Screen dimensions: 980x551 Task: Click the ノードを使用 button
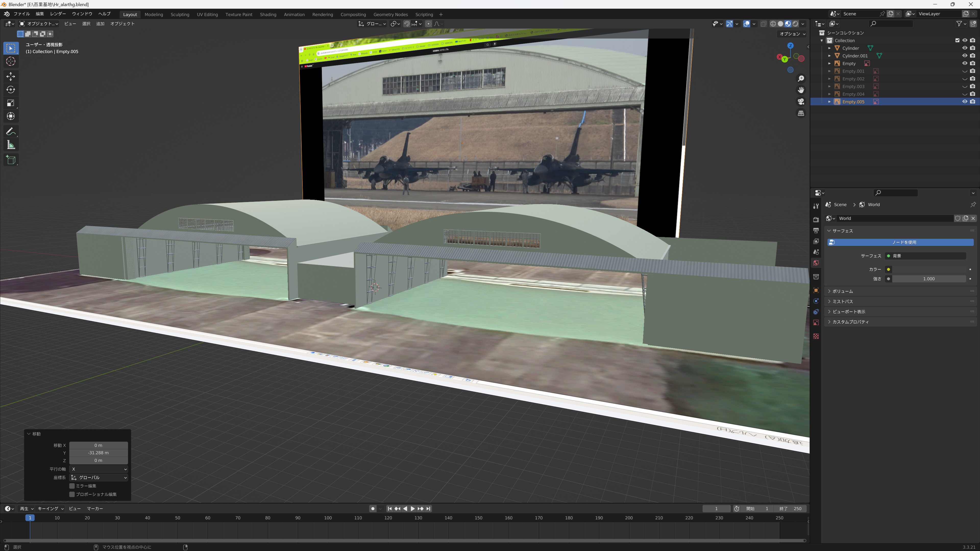click(900, 242)
